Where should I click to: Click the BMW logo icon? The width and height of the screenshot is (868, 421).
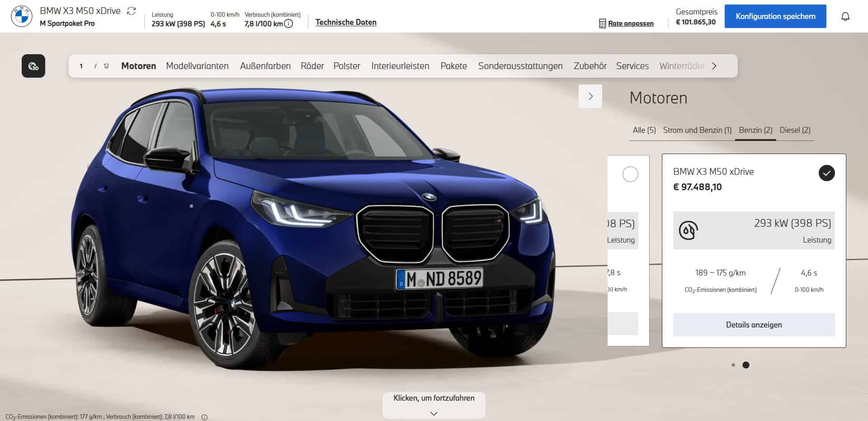point(21,17)
